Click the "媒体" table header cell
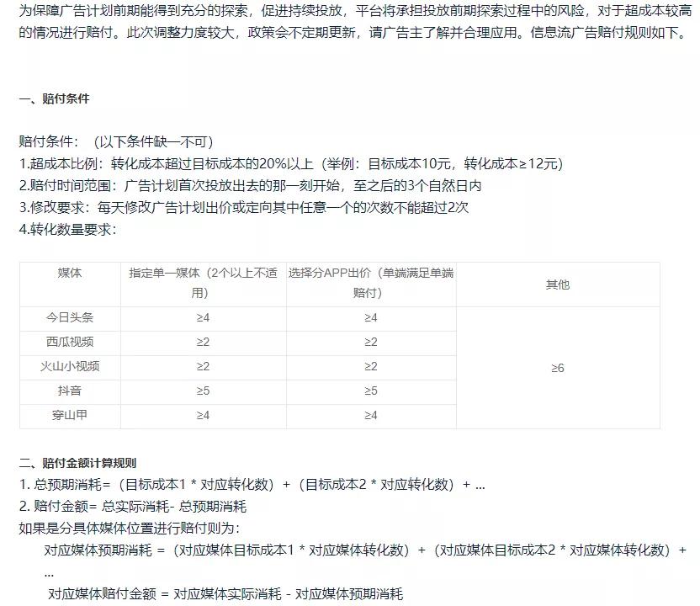The image size is (700, 606). [70, 284]
